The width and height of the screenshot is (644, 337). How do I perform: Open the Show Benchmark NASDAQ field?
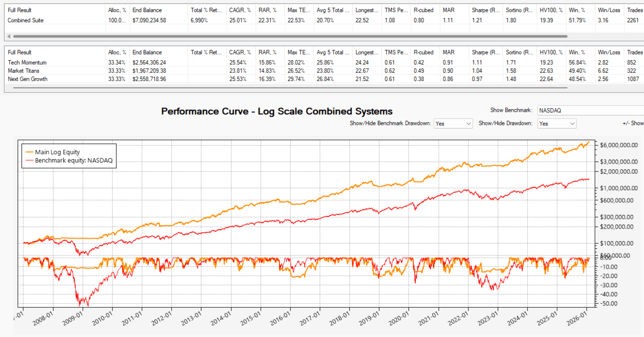590,110
